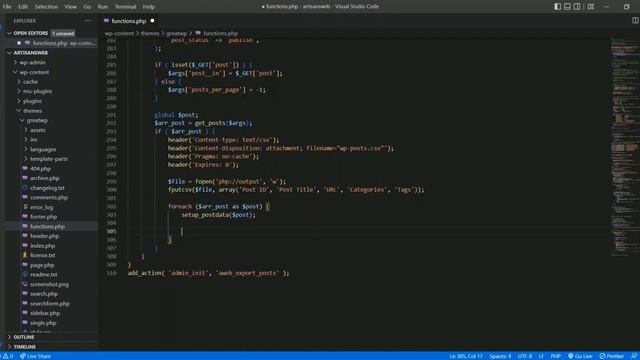The width and height of the screenshot is (640, 360).
Task: Toggle bottom panel layout icon
Action: 567,7
